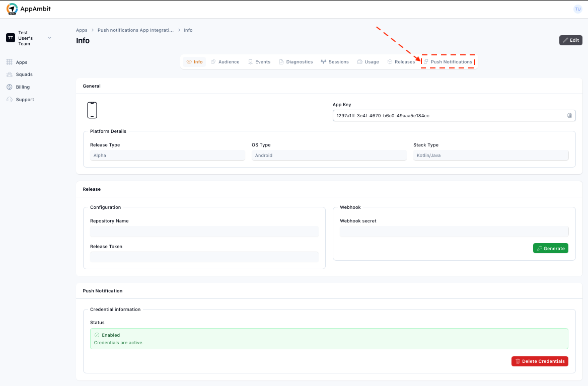This screenshot has height=386, width=588.
Task: Select the Apps grid icon in sidebar
Action: pyautogui.click(x=10, y=62)
